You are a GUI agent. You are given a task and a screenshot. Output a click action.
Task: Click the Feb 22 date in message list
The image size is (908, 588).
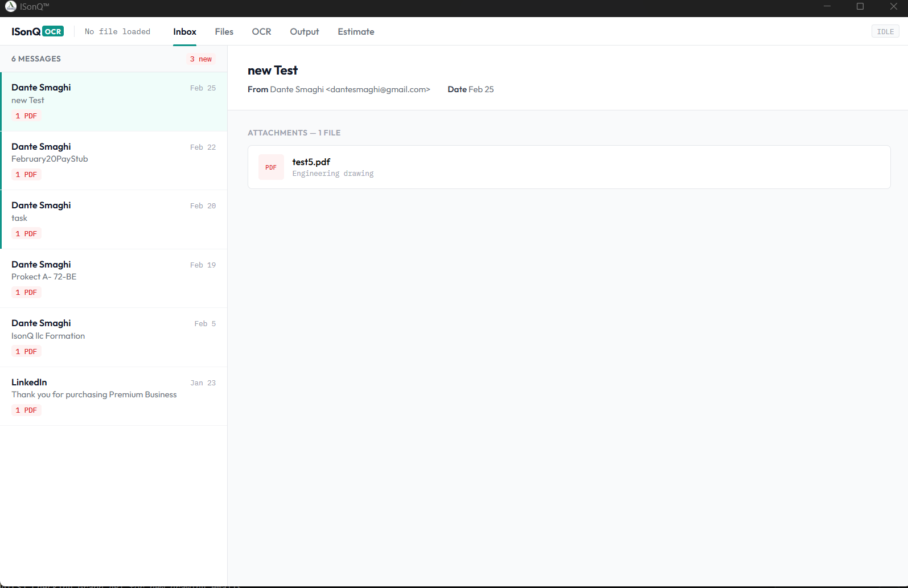203,147
